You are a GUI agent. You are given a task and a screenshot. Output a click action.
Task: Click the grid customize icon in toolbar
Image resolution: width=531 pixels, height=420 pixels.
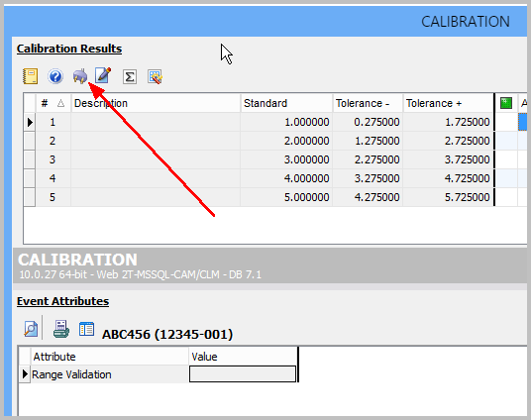coord(155,77)
